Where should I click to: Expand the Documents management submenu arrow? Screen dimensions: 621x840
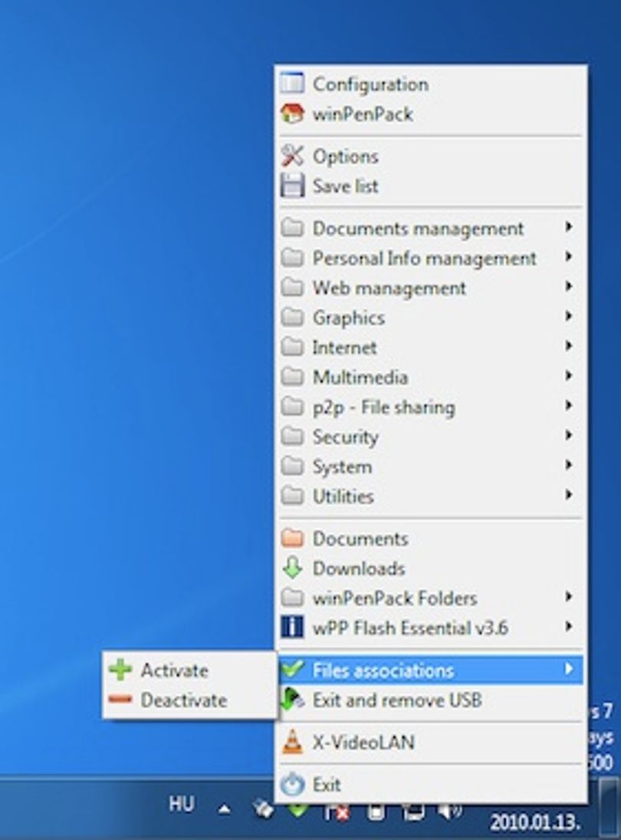pos(569,227)
